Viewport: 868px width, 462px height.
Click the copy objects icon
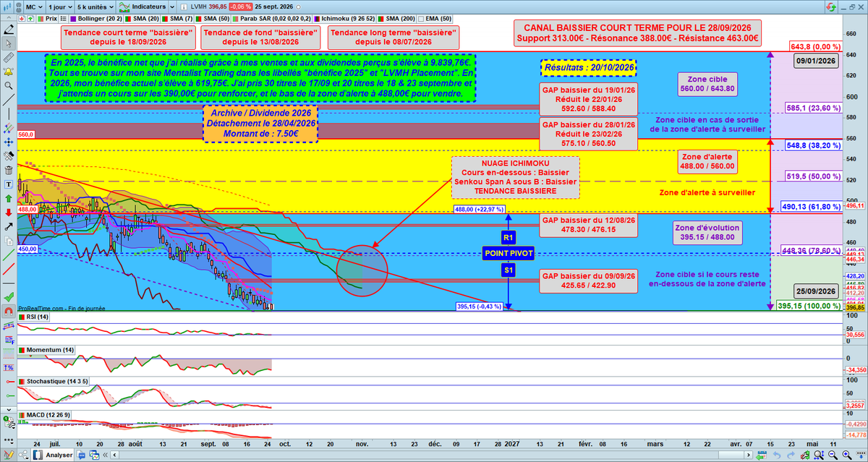coord(10,241)
